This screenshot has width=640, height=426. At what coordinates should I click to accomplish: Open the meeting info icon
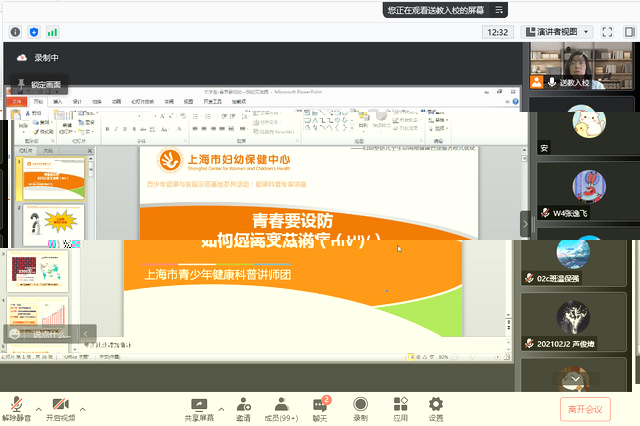15,32
